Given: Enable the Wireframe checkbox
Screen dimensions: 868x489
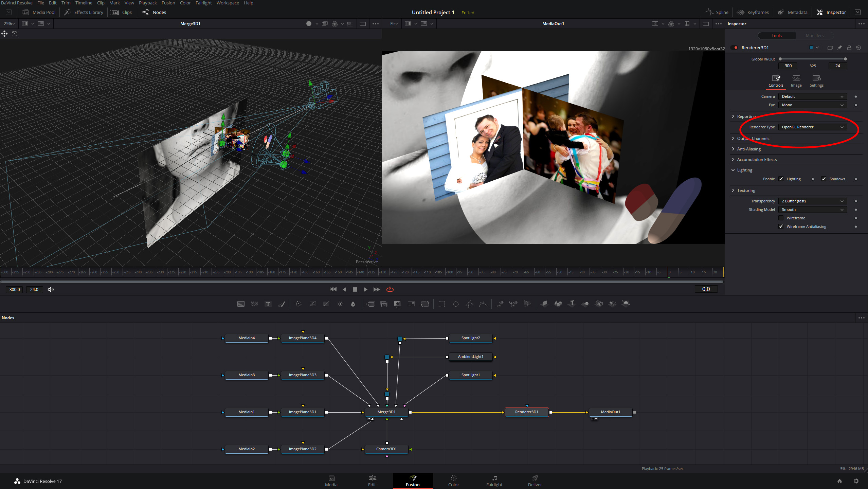Looking at the screenshot, I should click(x=781, y=218).
